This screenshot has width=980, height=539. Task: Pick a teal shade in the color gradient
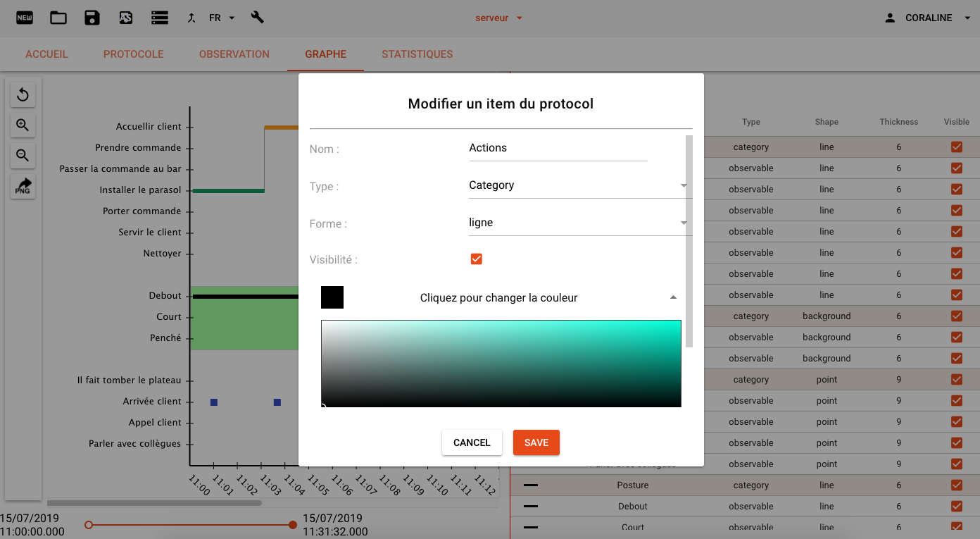pos(634,345)
